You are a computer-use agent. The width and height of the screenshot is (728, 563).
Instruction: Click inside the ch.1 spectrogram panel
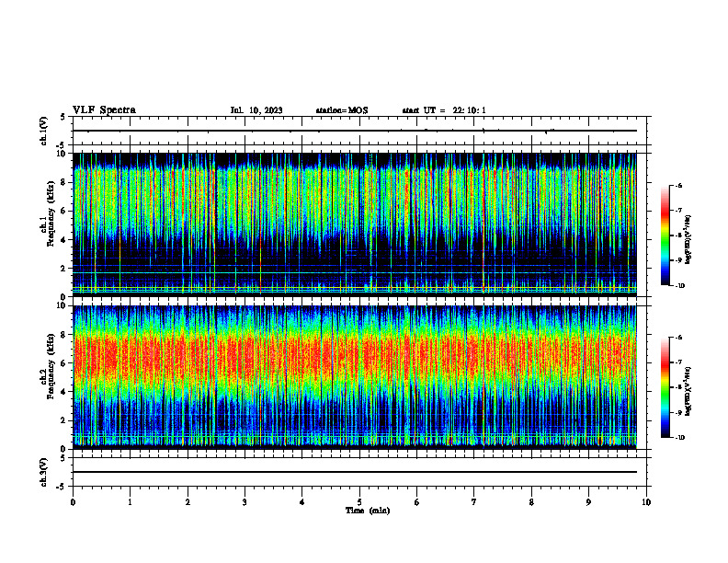(x=355, y=224)
